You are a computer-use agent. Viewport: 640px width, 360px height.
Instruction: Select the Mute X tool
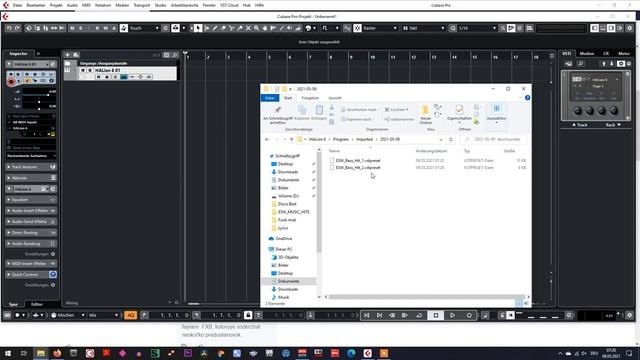point(248,28)
